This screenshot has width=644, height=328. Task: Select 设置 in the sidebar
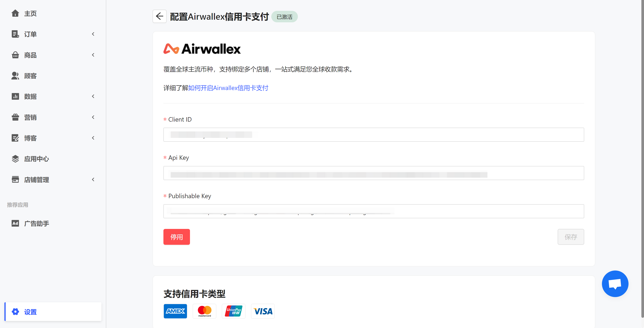[x=53, y=312]
